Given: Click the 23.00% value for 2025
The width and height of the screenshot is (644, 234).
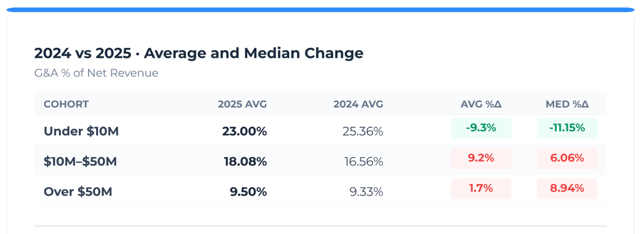Looking at the screenshot, I should [x=245, y=131].
